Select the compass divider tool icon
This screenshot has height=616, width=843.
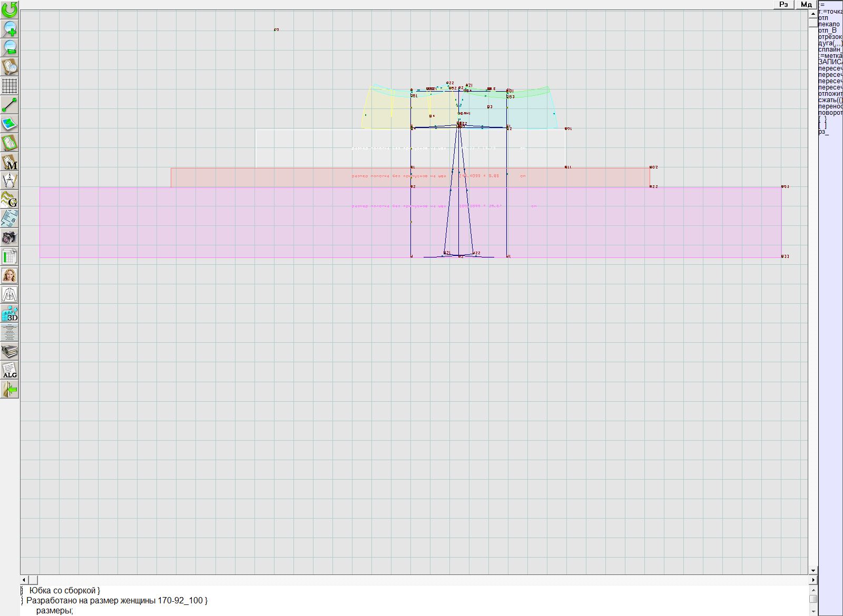pyautogui.click(x=9, y=181)
